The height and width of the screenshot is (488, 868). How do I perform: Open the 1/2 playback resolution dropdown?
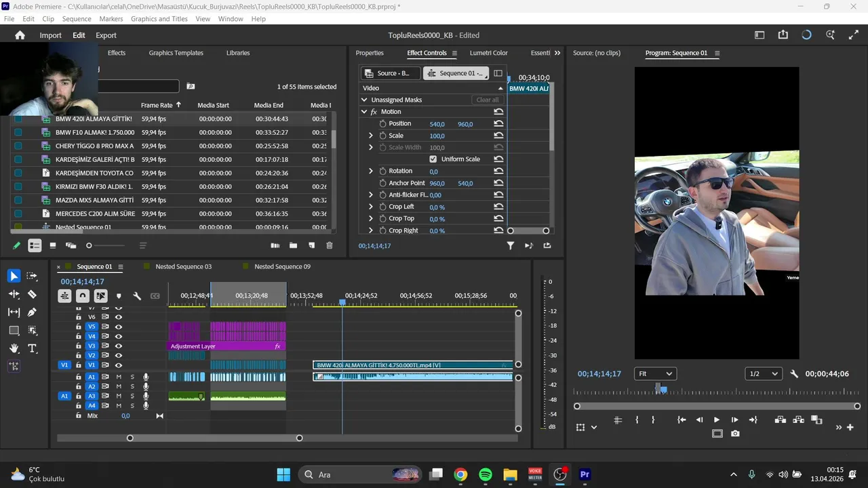click(763, 373)
